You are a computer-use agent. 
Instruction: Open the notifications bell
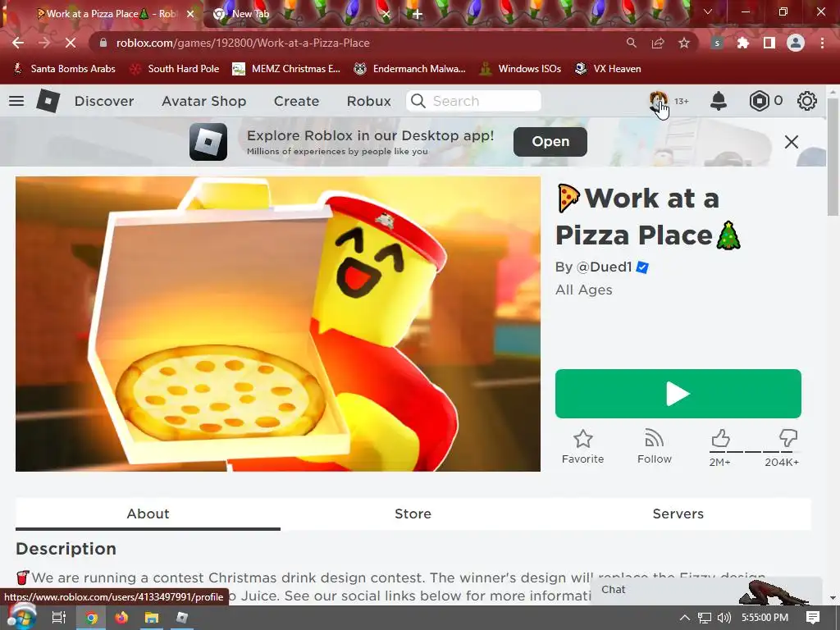[x=719, y=101]
